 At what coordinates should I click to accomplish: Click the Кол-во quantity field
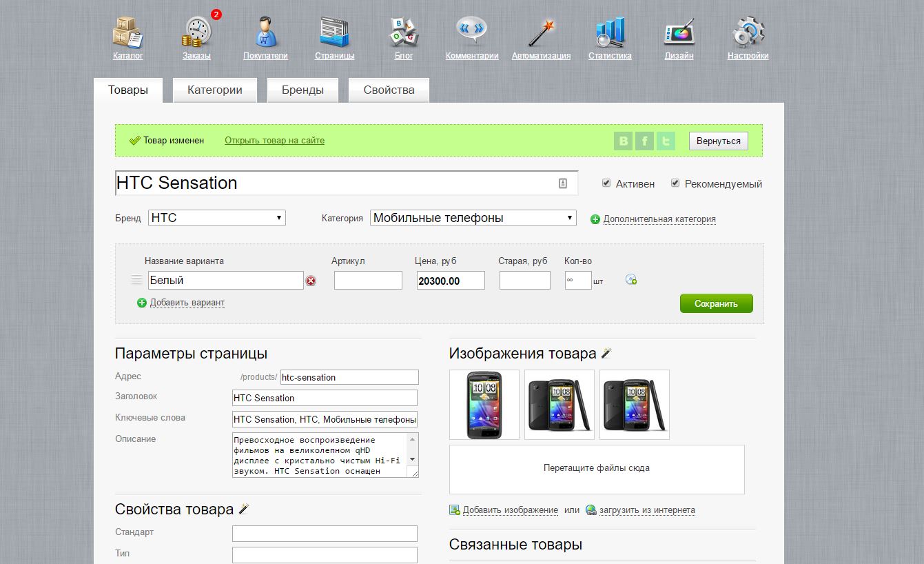(578, 280)
